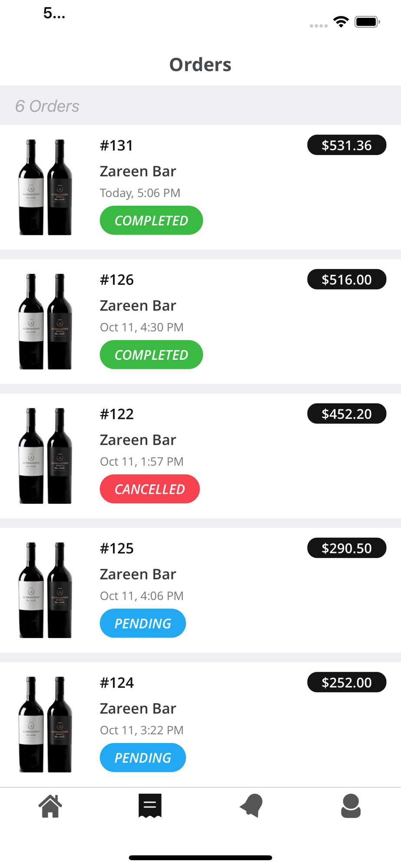Open the Notifications bell icon

point(251,806)
